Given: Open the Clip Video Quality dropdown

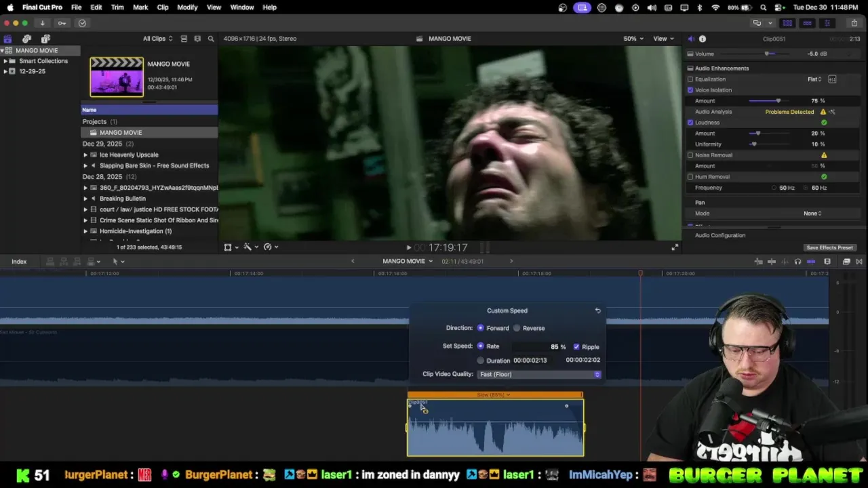Looking at the screenshot, I should coord(539,374).
